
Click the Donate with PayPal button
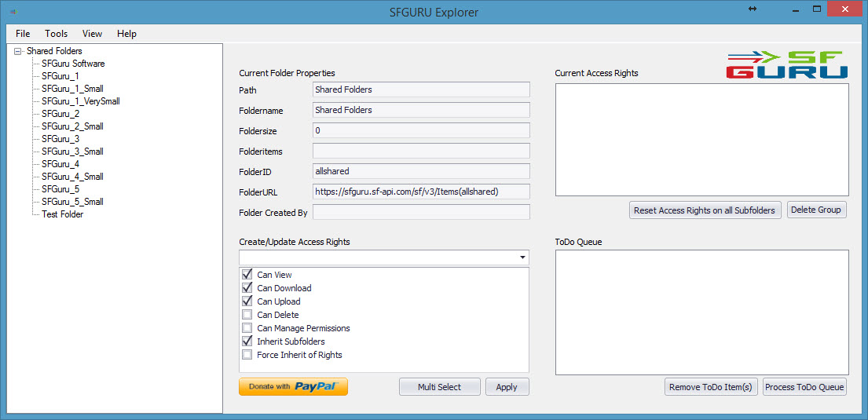294,387
